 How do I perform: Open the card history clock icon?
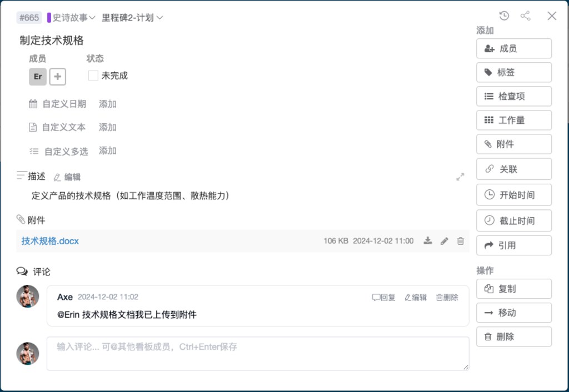click(504, 16)
